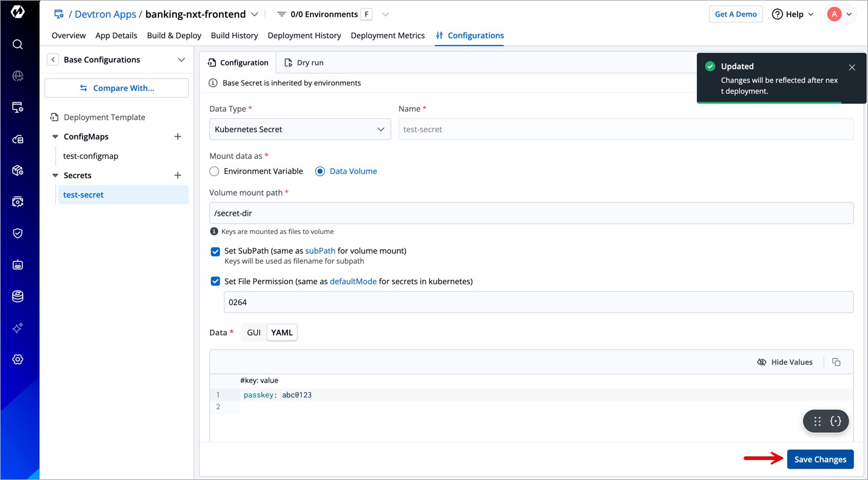Screen dimensions: 868x480
Task: Click the Save Changes button
Action: 820,459
